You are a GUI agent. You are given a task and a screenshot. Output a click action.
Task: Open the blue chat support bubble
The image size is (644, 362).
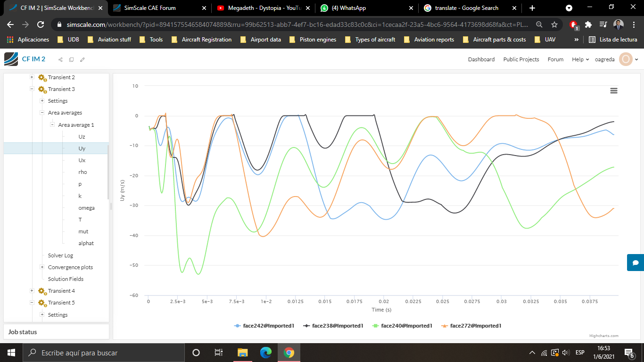[x=636, y=263]
